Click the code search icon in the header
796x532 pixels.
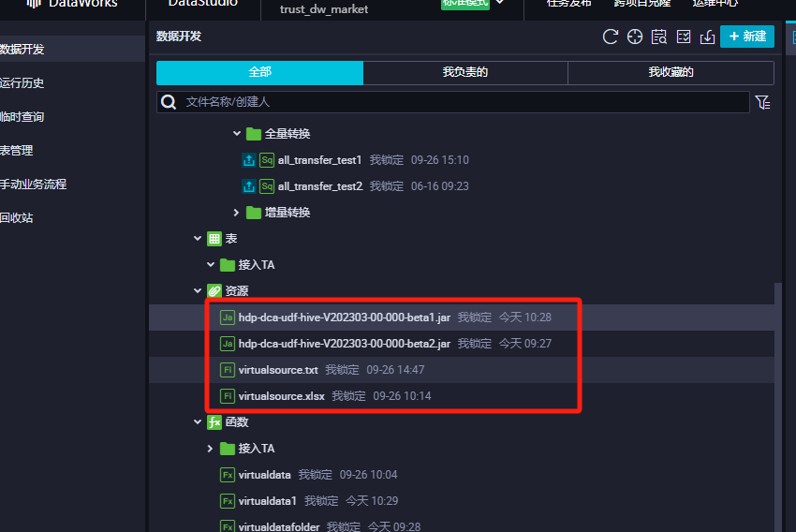coord(659,37)
